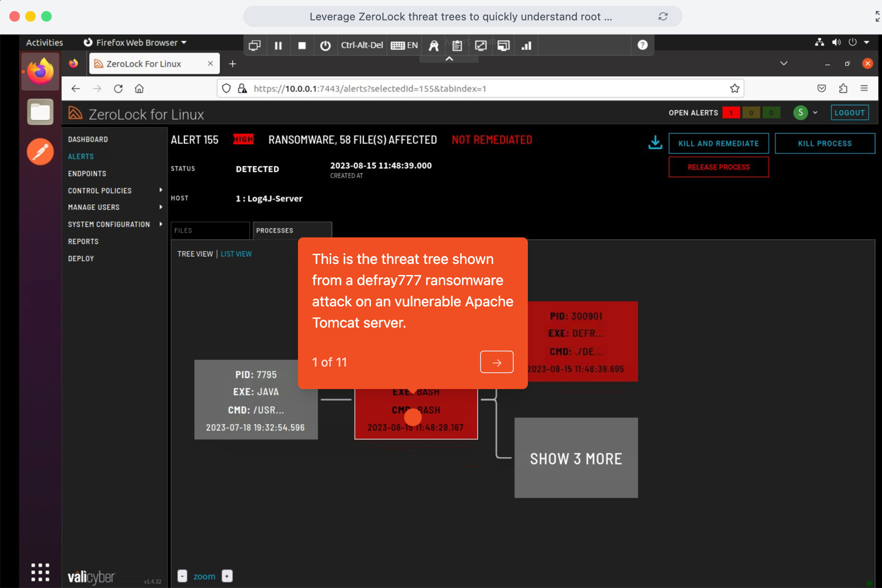Click the fullscreen resize monitor icon
882x588 pixels.
[480, 45]
